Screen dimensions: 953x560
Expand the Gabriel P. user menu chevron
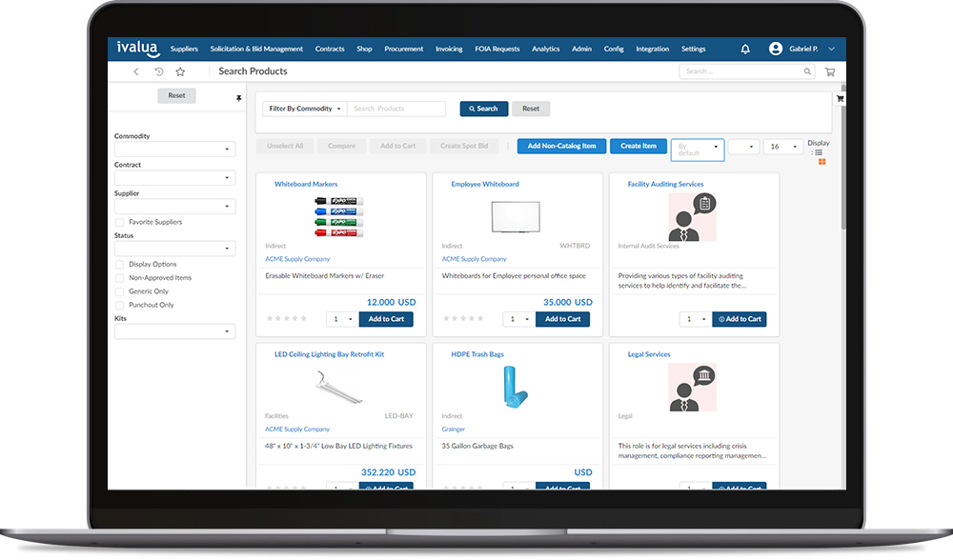(831, 49)
